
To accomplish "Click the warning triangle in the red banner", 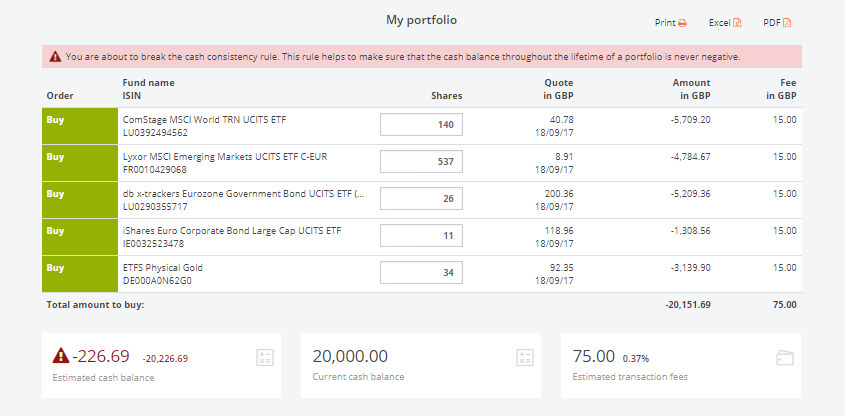I will pos(55,57).
